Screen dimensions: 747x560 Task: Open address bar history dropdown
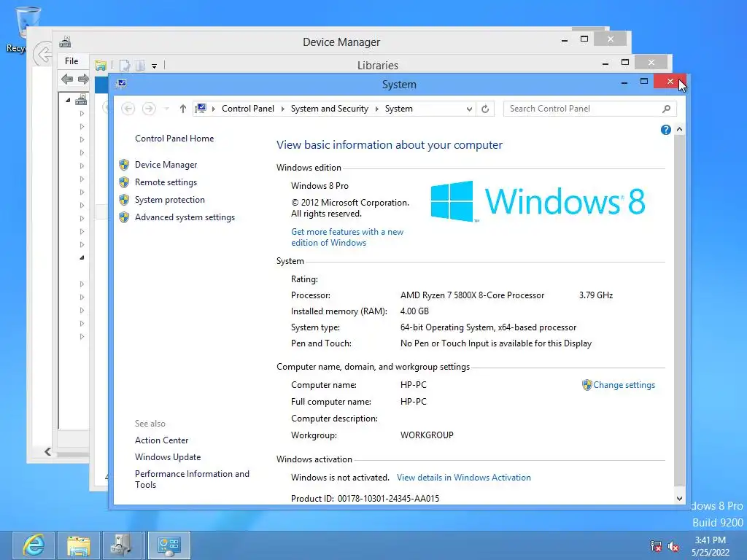point(469,109)
